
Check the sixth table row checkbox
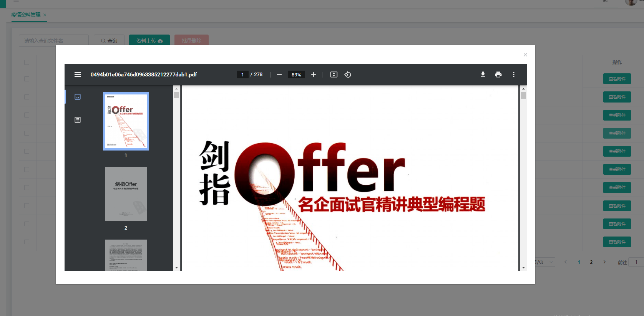click(27, 169)
